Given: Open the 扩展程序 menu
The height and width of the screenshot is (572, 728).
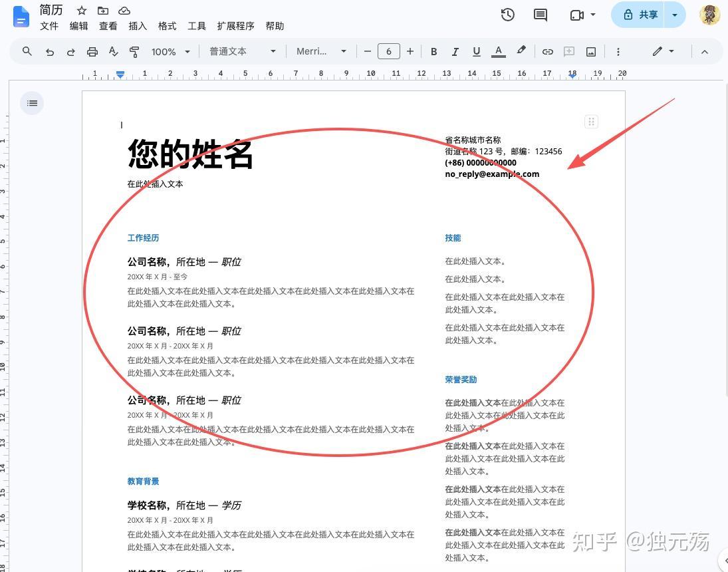Looking at the screenshot, I should point(235,26).
